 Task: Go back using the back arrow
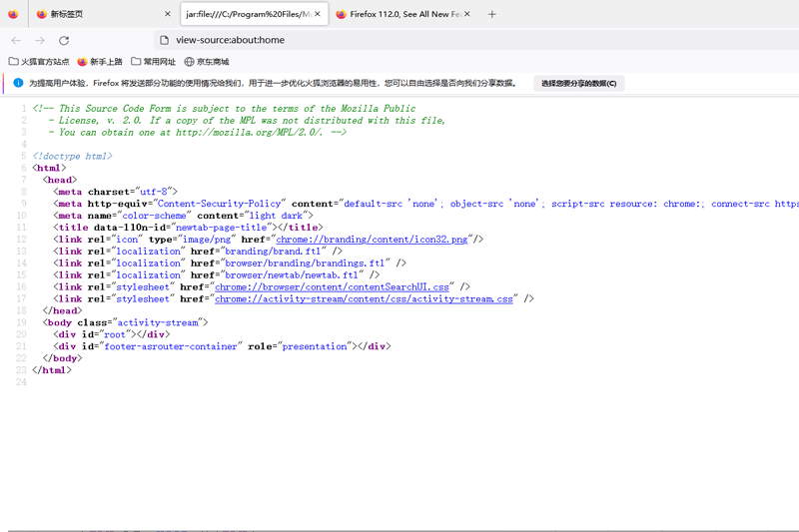(16, 40)
